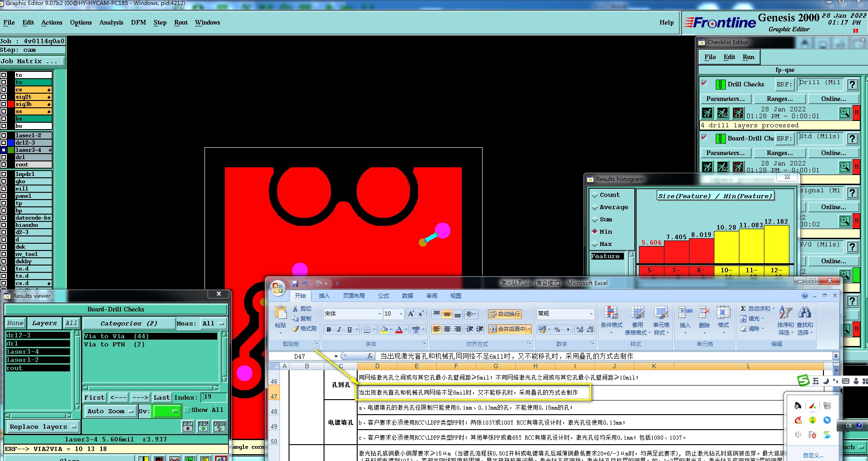Click the first run icon under Drill Checks
Image resolution: width=868 pixels, height=461 pixels.
pyautogui.click(x=707, y=113)
